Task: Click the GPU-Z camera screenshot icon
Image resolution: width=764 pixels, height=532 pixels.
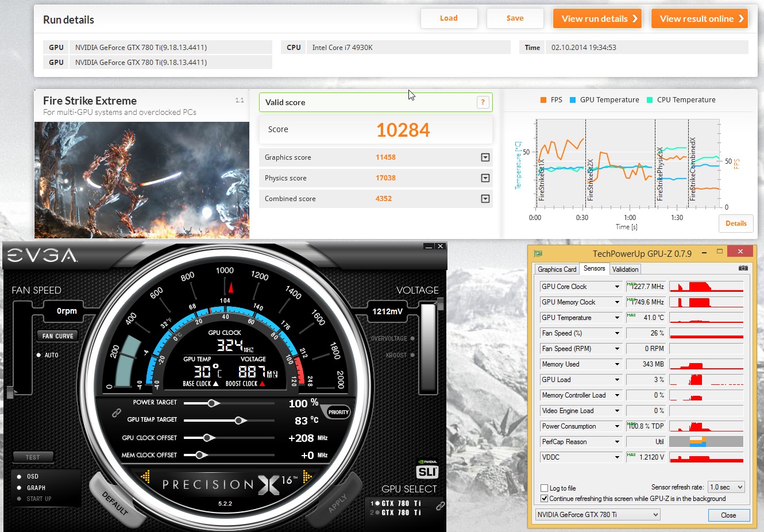Action: (743, 268)
